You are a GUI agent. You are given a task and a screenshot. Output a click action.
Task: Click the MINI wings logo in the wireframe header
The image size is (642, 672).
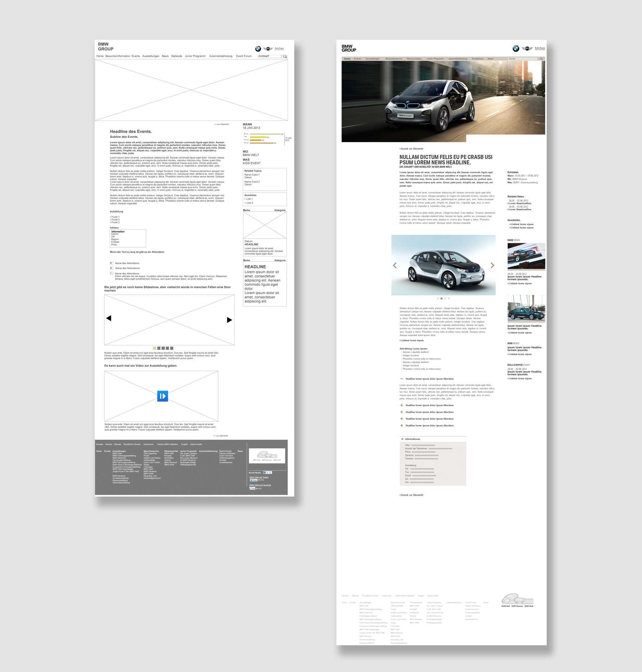[x=268, y=49]
